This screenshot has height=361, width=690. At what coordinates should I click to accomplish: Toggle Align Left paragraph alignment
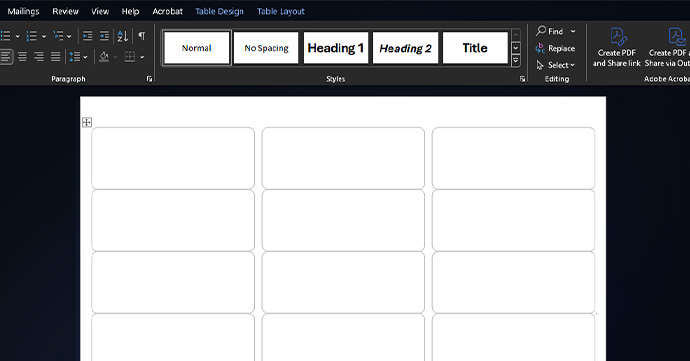pos(5,57)
